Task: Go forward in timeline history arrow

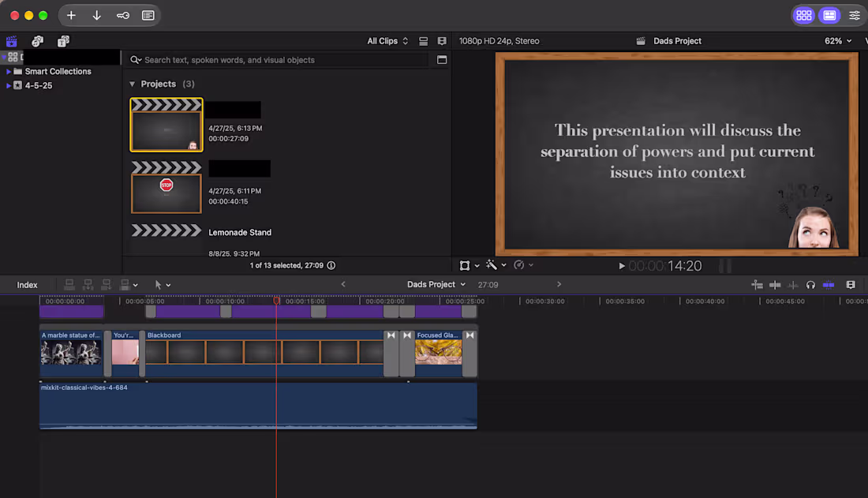Action: (x=559, y=284)
